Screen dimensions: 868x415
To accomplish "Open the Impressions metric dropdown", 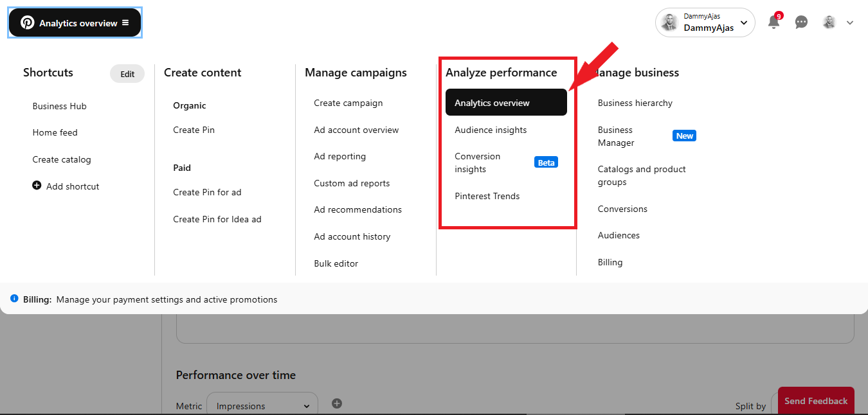I will tap(262, 405).
